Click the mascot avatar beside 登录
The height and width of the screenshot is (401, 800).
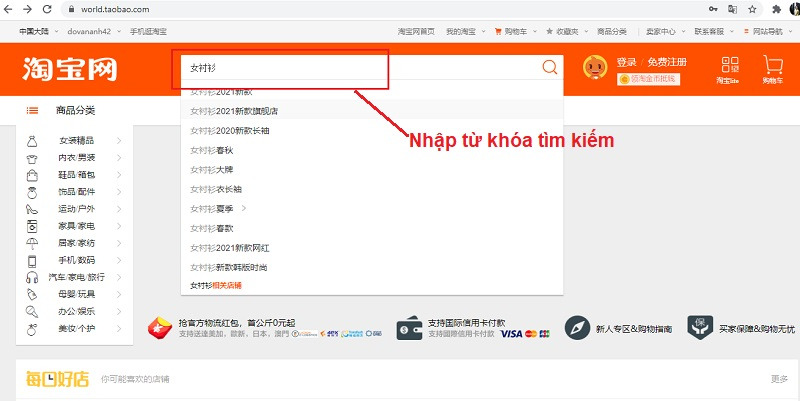point(596,67)
